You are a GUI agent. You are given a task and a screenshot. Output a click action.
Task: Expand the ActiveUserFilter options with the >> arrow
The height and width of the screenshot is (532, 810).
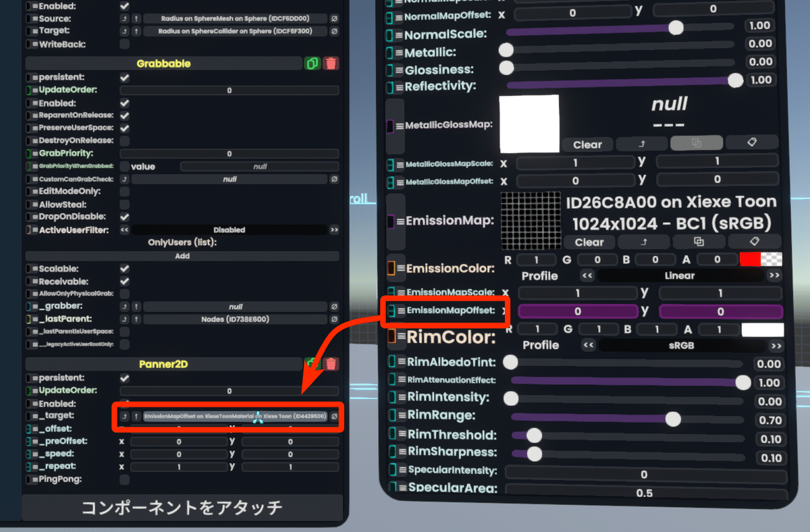333,230
